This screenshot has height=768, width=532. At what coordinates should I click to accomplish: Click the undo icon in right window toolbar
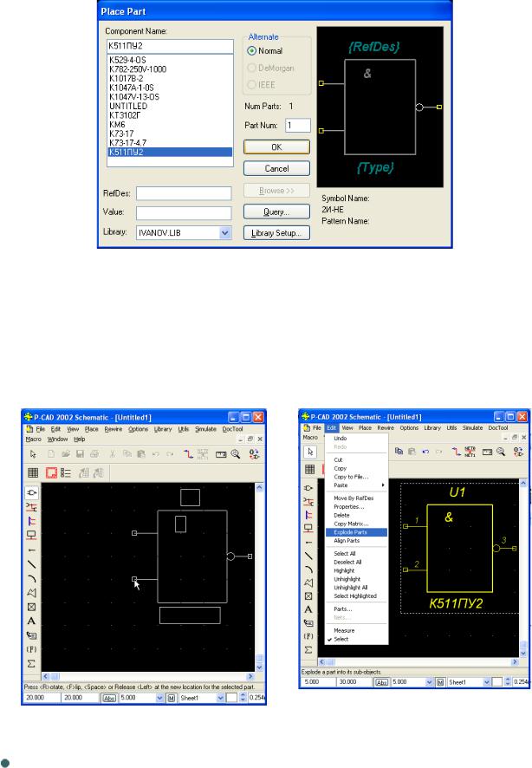tap(425, 452)
